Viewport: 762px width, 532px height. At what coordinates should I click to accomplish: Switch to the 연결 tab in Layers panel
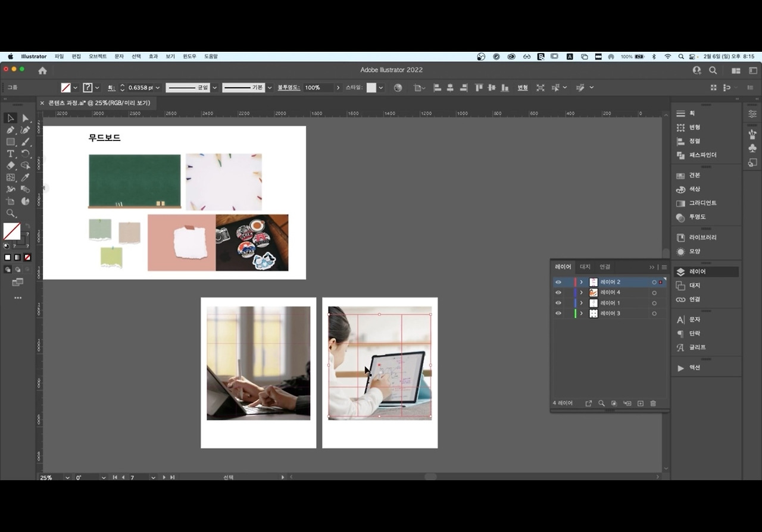(605, 267)
